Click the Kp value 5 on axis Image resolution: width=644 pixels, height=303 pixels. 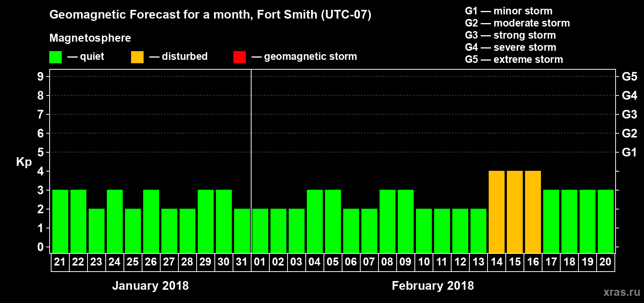[40, 152]
